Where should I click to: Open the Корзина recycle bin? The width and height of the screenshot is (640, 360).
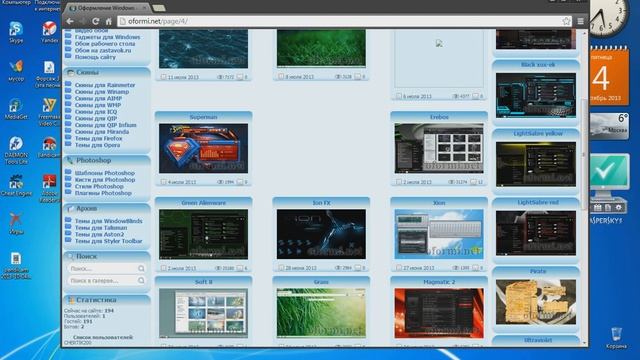coord(616,338)
